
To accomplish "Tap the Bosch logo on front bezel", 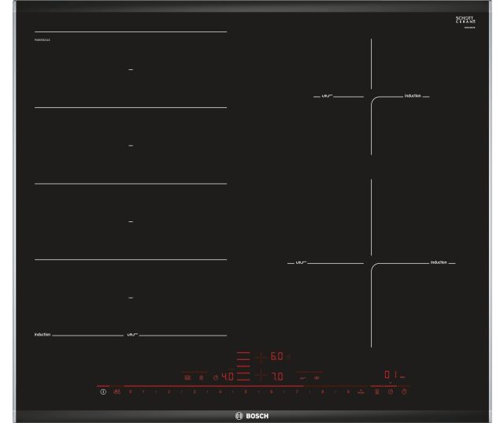I will (252, 414).
